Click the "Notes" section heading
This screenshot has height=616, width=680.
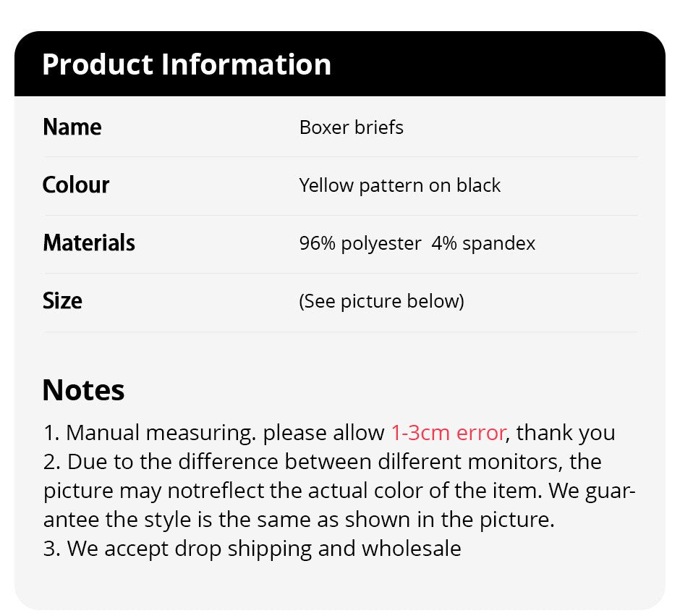coord(83,390)
